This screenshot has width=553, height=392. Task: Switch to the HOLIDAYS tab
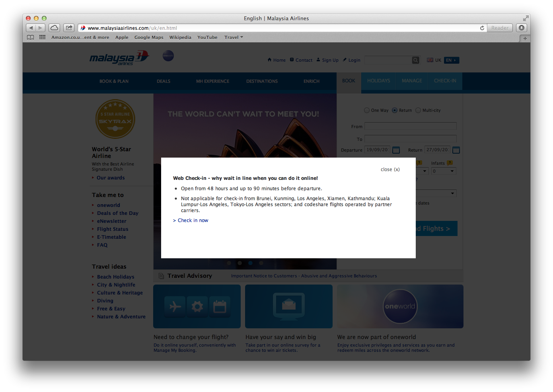click(379, 81)
